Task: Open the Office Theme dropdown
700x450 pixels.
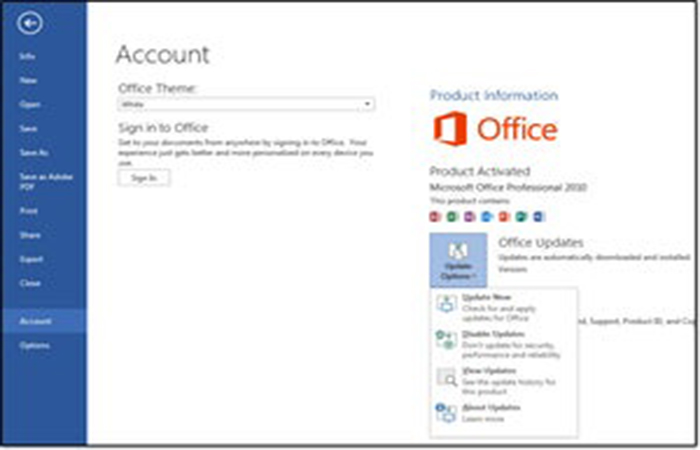Action: point(246,104)
